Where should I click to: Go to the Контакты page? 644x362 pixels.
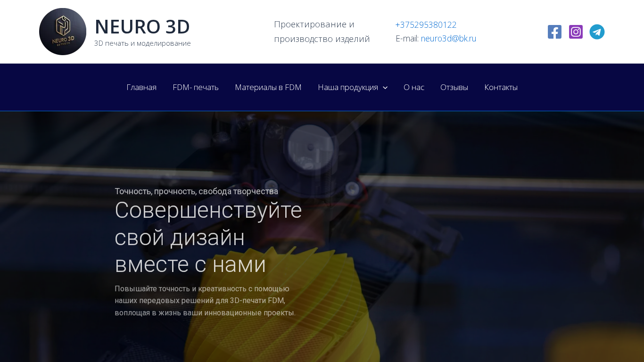click(501, 87)
